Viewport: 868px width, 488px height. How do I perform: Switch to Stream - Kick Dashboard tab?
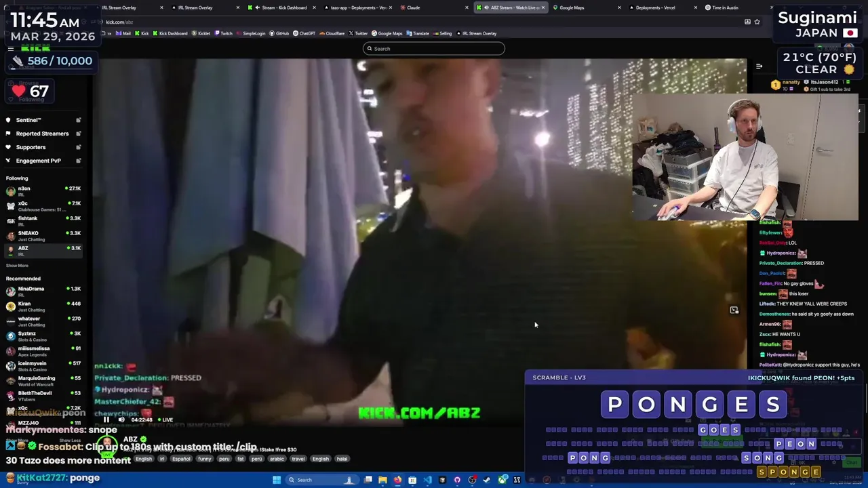click(x=281, y=7)
